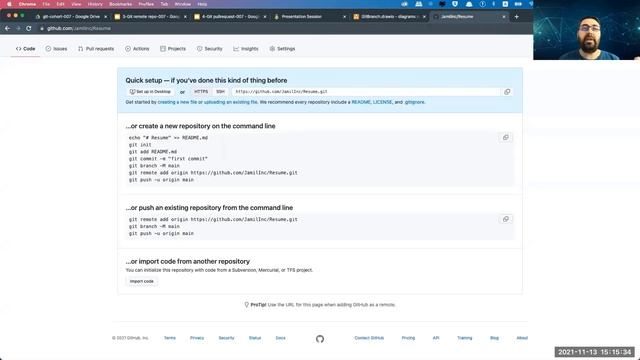Click the github.com address bar
Screen dimensions: 640x360
79,28
